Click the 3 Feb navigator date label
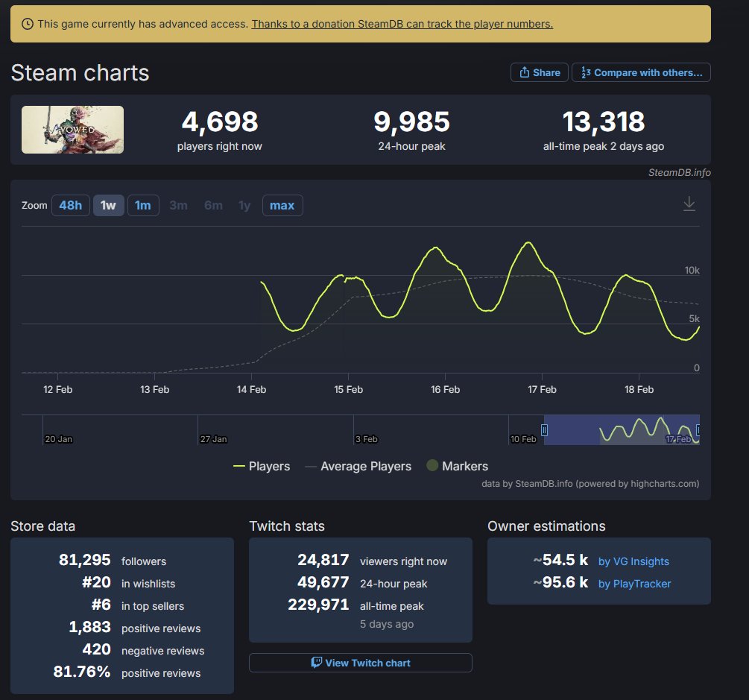 click(x=367, y=439)
